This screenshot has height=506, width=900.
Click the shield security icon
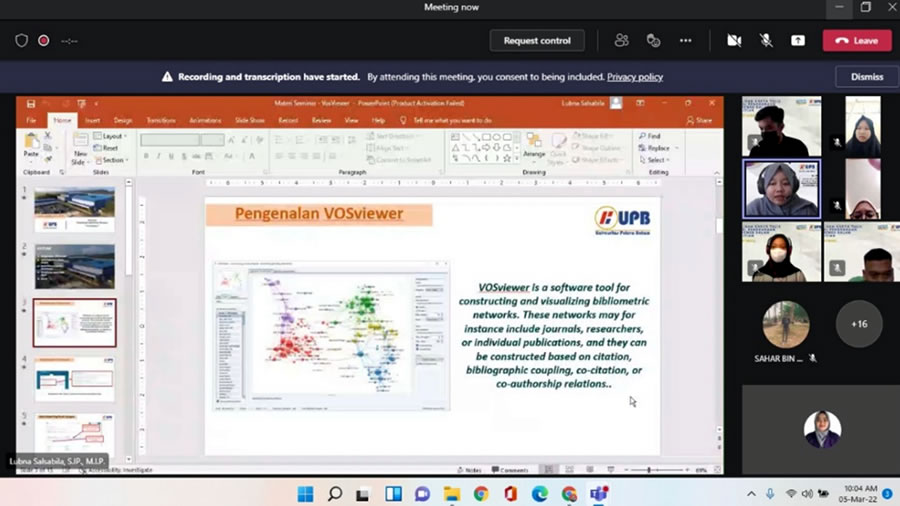22,41
